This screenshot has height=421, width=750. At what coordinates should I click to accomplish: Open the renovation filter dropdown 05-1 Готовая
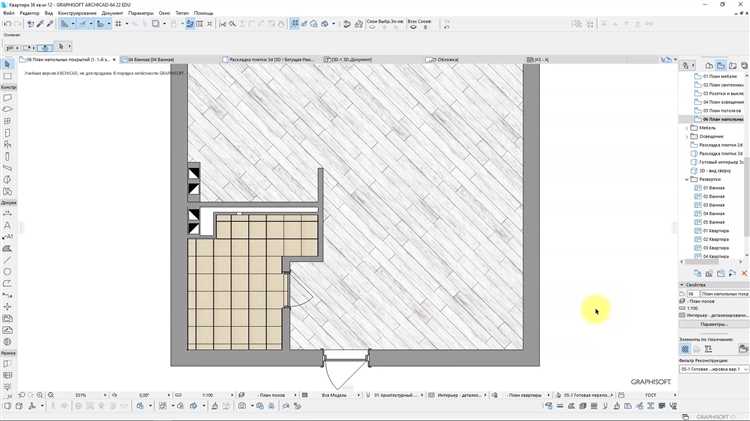tap(714, 369)
